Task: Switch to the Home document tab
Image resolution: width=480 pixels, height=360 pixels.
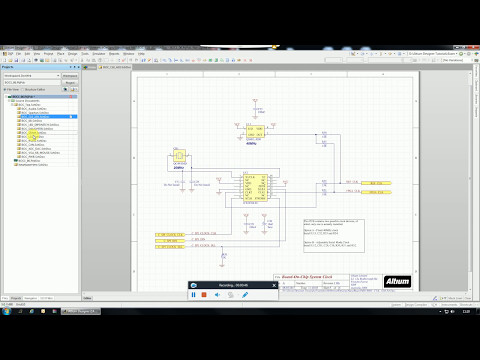Action: pyautogui.click(x=89, y=67)
